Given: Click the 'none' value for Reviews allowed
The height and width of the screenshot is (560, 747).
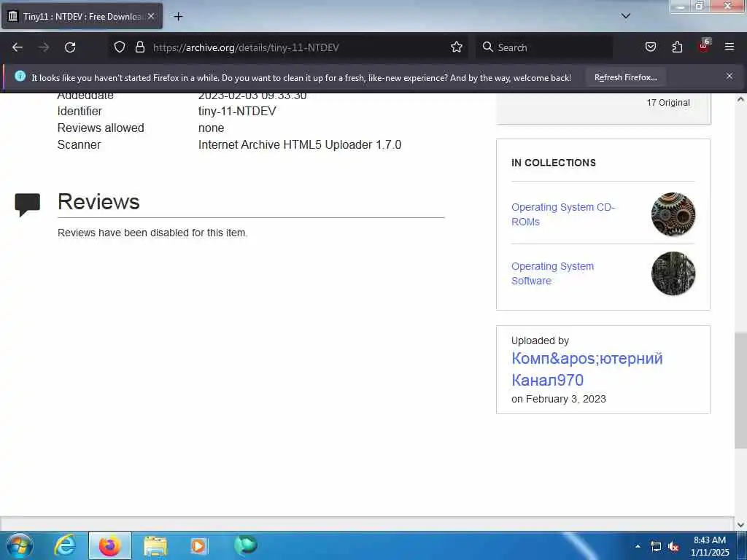Looking at the screenshot, I should [x=211, y=128].
